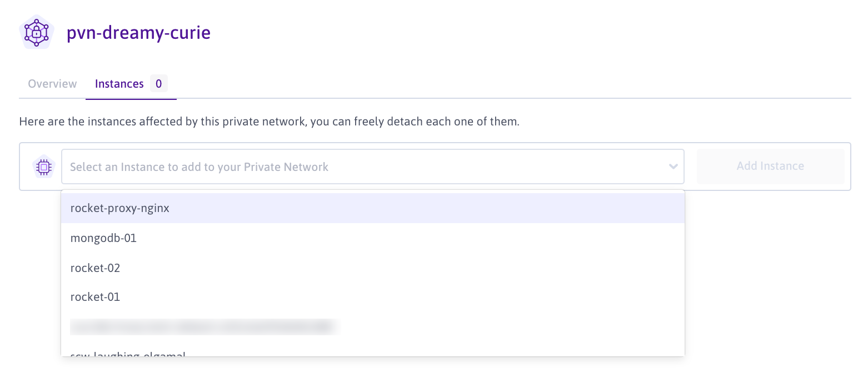Viewport: 868px width, 373px height.
Task: Click the instance chip icon
Action: (44, 166)
